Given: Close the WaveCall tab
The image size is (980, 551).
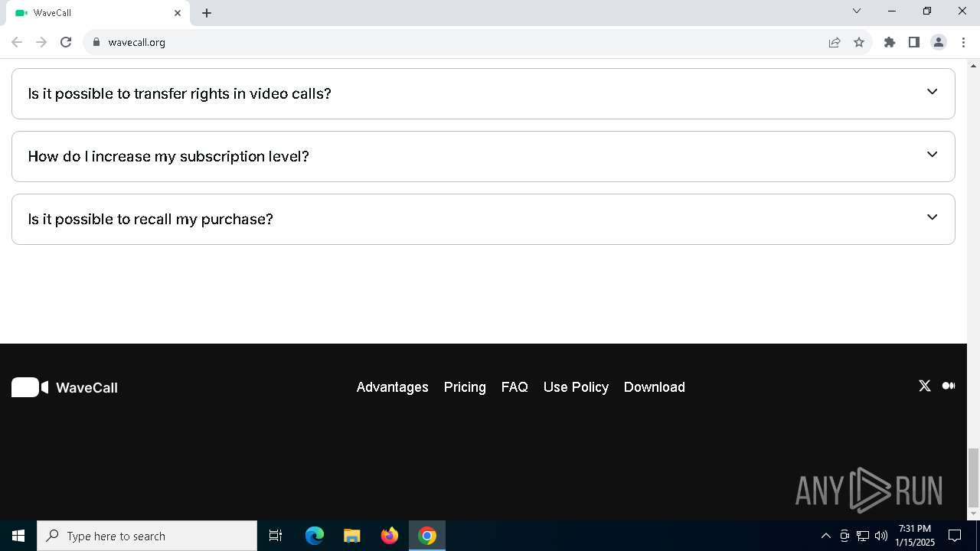Looking at the screenshot, I should coord(178,13).
